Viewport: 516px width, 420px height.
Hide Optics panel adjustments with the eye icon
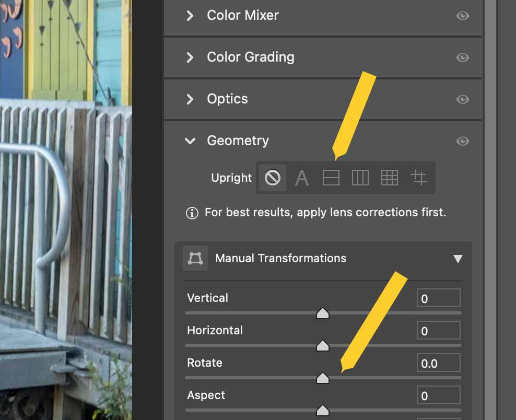(463, 99)
